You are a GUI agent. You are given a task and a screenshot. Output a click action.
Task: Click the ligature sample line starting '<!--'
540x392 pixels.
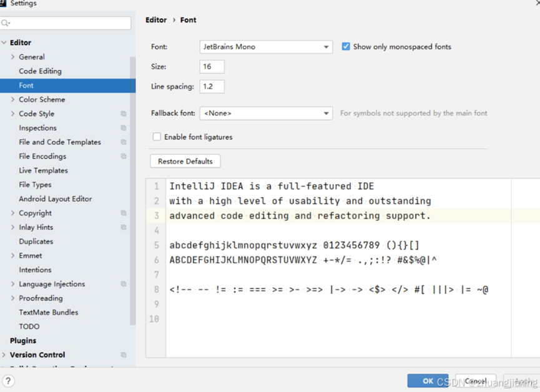329,290
